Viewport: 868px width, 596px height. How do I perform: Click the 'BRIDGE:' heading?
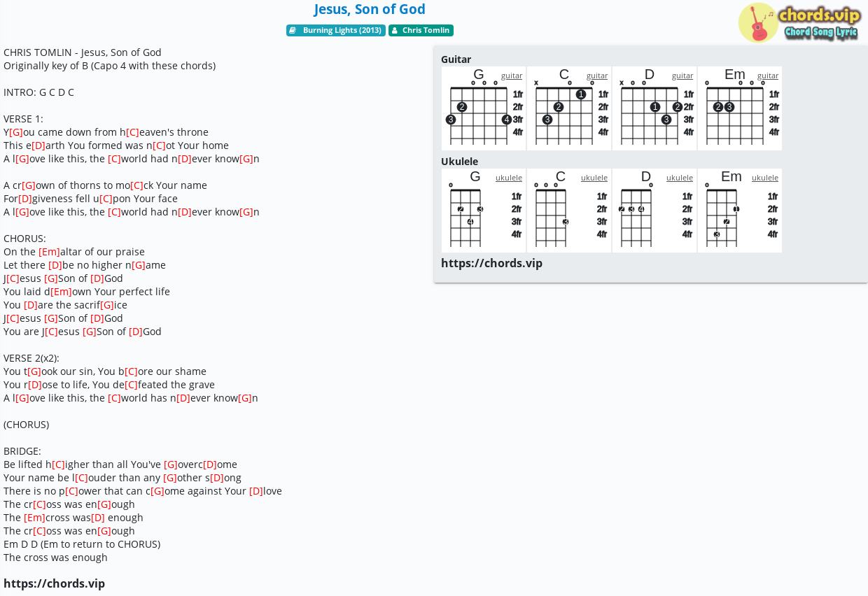[x=22, y=451]
